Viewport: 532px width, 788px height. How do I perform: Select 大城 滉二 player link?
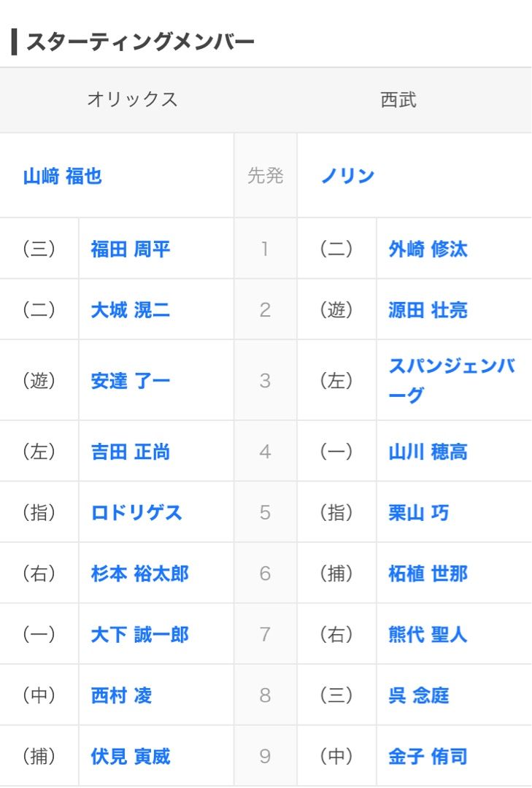130,309
